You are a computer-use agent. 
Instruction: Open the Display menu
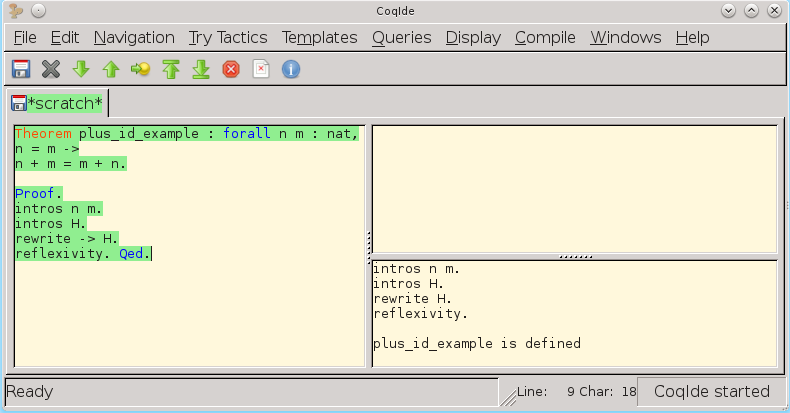click(x=473, y=38)
